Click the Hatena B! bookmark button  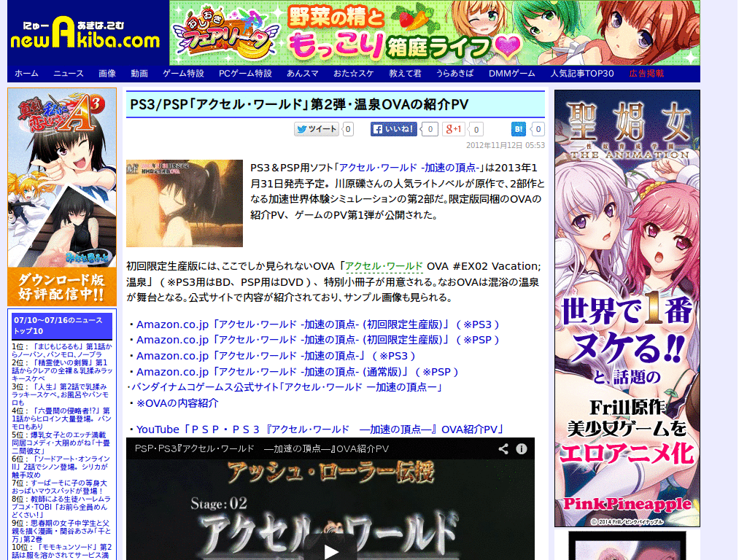coord(519,129)
